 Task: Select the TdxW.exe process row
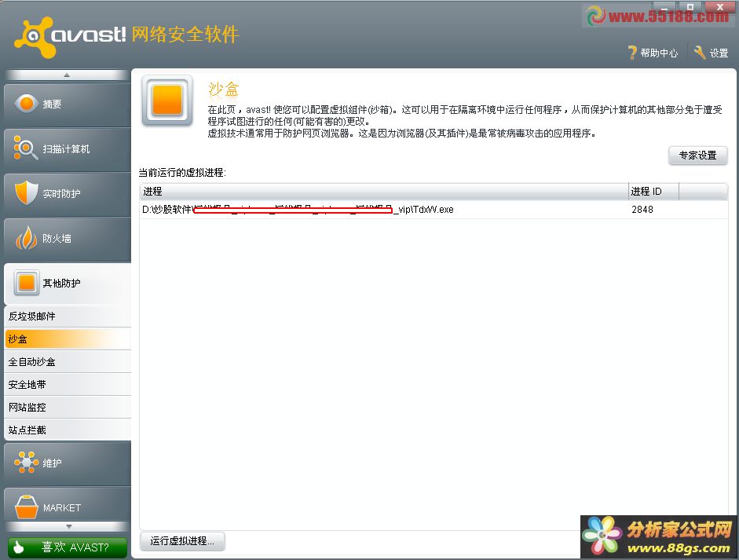[x=434, y=210]
